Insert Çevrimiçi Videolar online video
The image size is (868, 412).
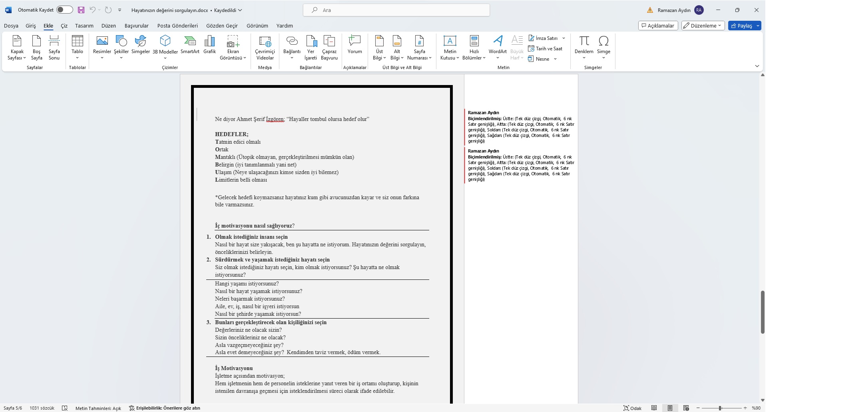point(265,48)
